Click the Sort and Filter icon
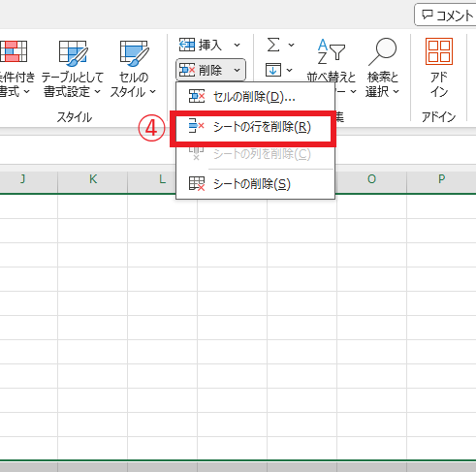476x472 pixels. (x=331, y=51)
